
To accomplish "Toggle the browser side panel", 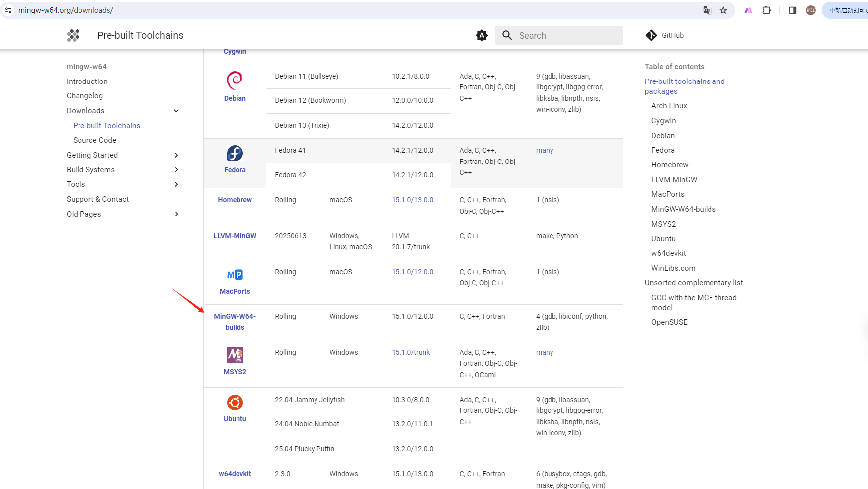I will [793, 10].
